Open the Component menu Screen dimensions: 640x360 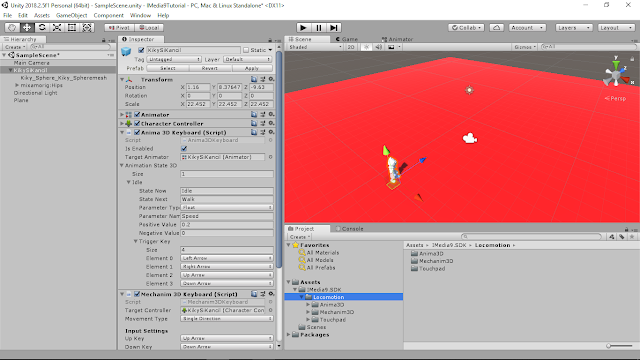point(109,15)
